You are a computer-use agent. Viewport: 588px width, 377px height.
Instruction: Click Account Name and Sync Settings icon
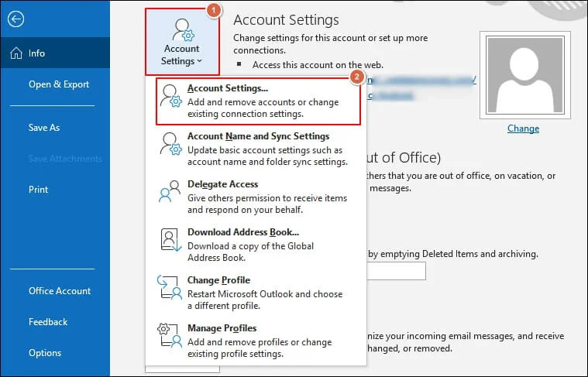click(171, 144)
